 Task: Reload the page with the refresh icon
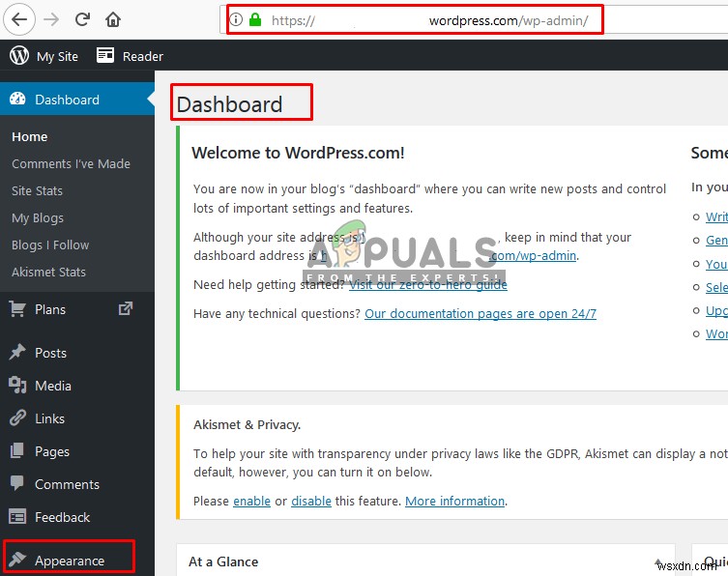point(82,19)
